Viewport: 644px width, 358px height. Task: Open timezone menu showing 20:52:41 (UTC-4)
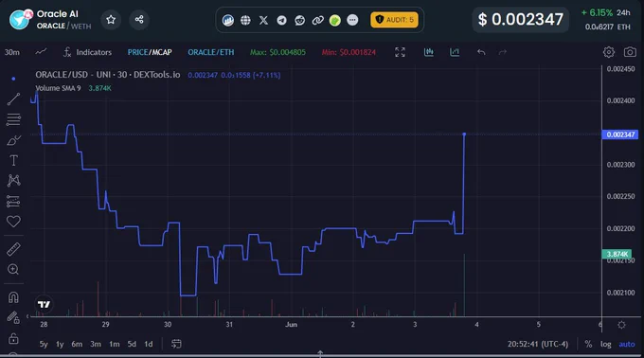[538, 344]
